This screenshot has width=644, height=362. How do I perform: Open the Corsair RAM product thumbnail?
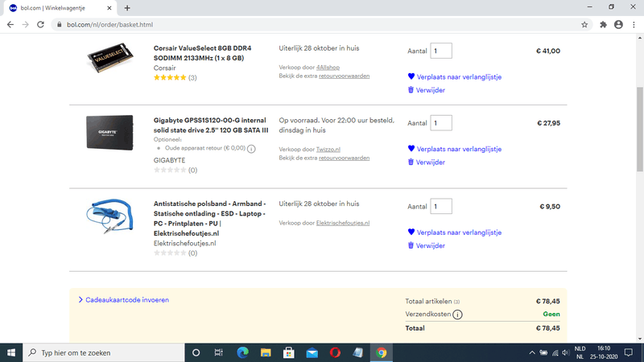point(109,58)
